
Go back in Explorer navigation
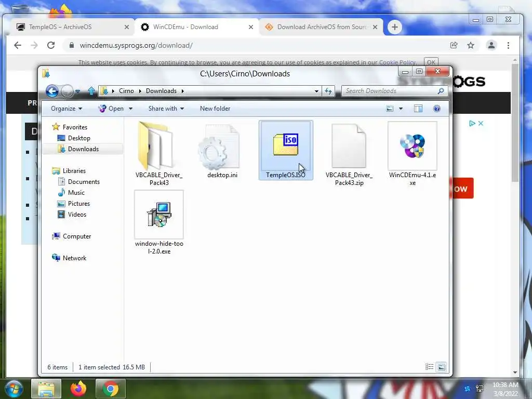[x=52, y=91]
